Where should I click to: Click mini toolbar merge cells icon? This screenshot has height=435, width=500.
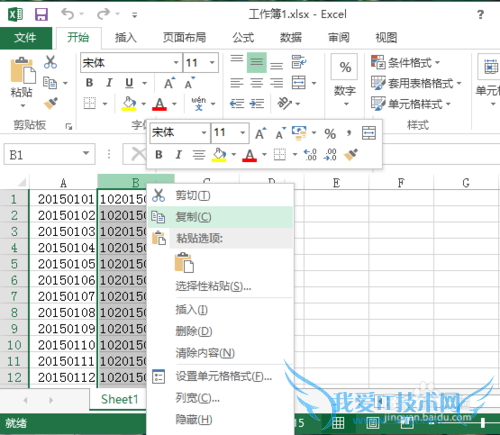(369, 133)
